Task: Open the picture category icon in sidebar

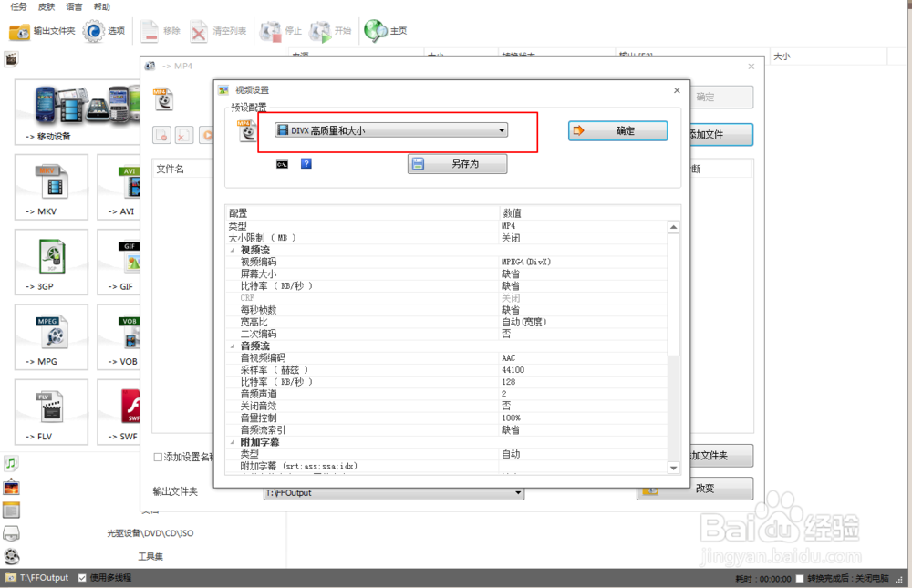Action: (x=11, y=488)
